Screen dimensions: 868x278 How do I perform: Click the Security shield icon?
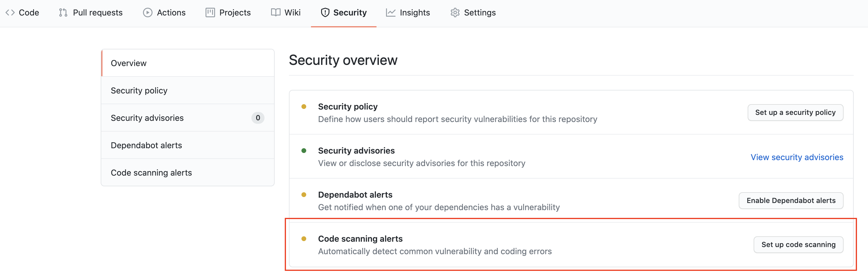coord(325,13)
